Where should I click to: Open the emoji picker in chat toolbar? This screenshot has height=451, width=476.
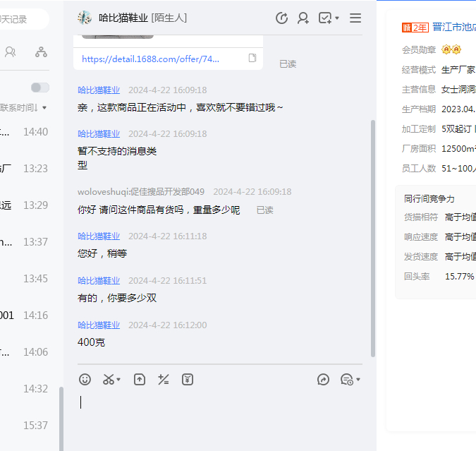click(x=85, y=380)
